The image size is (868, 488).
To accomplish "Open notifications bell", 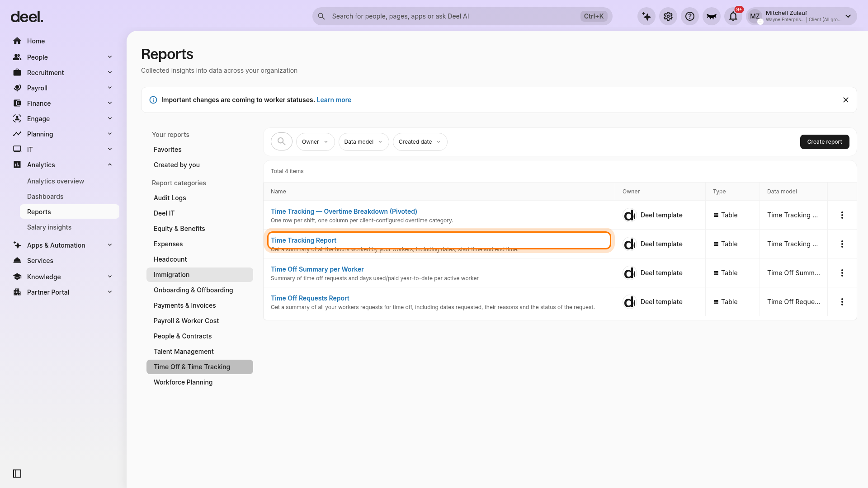I will point(733,16).
